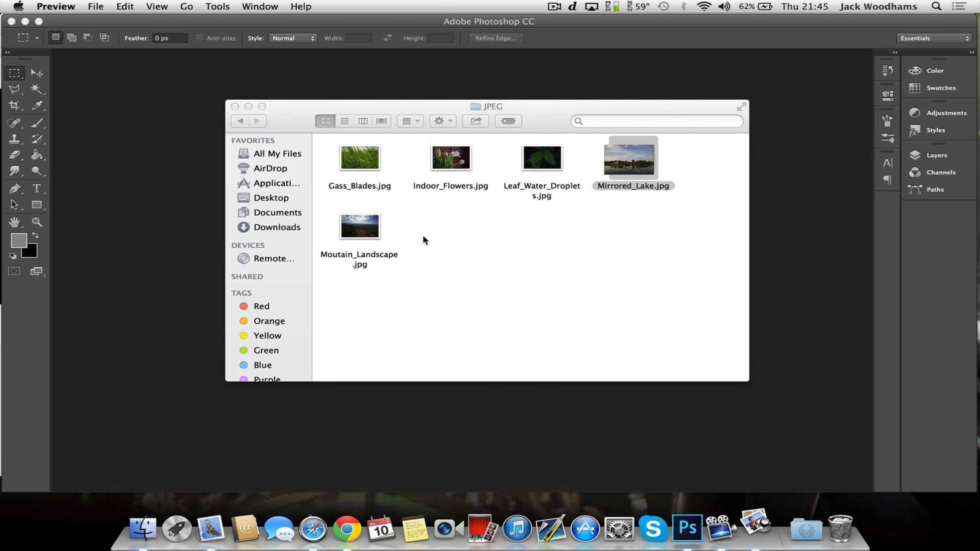This screenshot has width=980, height=551.
Task: Click the Refine Edge button
Action: click(495, 38)
